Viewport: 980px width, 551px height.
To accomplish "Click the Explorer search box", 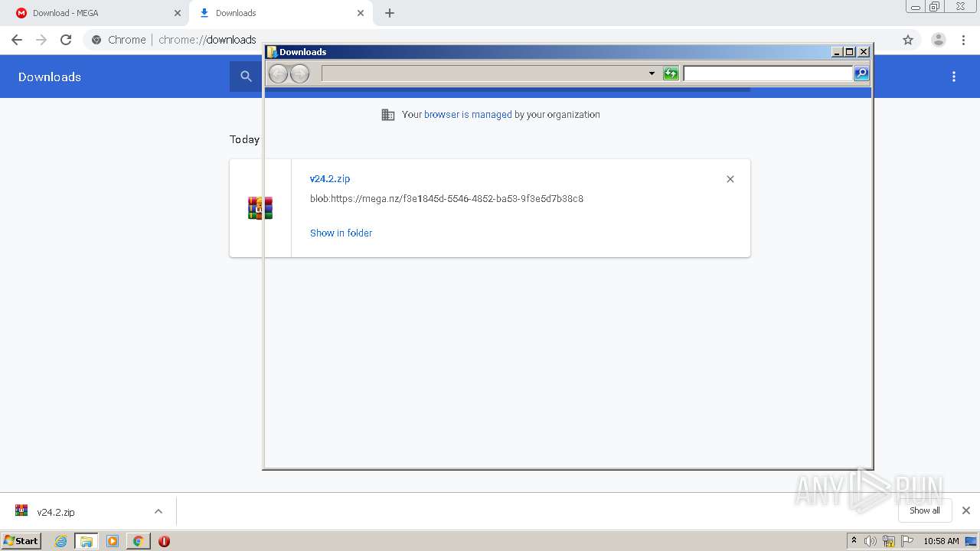I will (768, 73).
